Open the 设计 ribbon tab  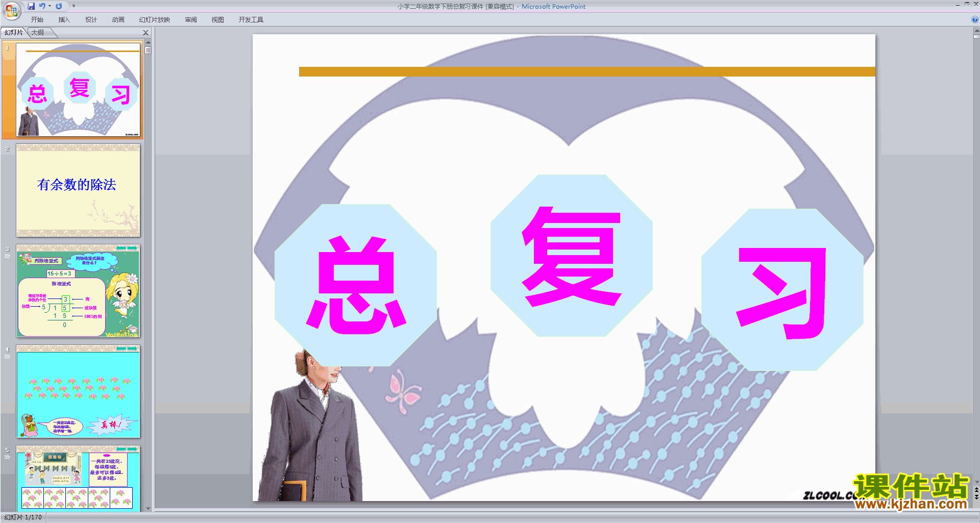pyautogui.click(x=91, y=20)
